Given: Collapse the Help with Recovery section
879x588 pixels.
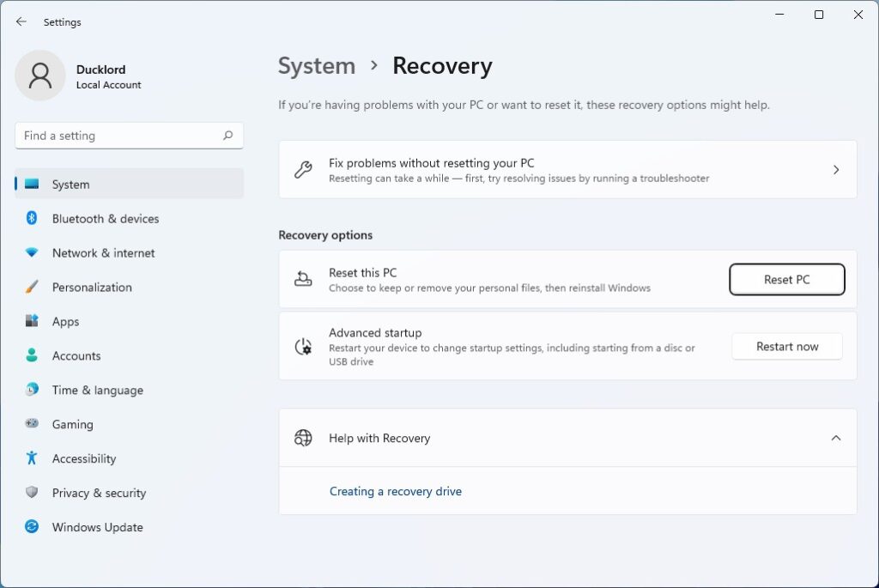Looking at the screenshot, I should point(835,438).
